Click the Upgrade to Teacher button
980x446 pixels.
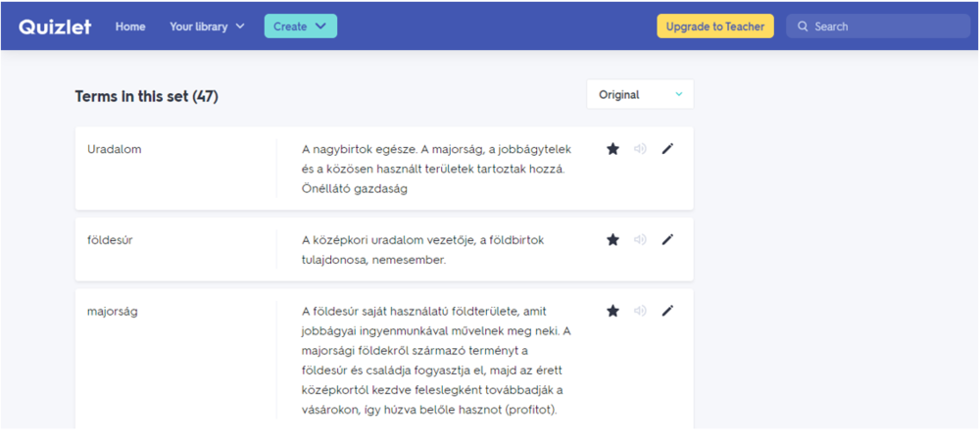coord(715,26)
